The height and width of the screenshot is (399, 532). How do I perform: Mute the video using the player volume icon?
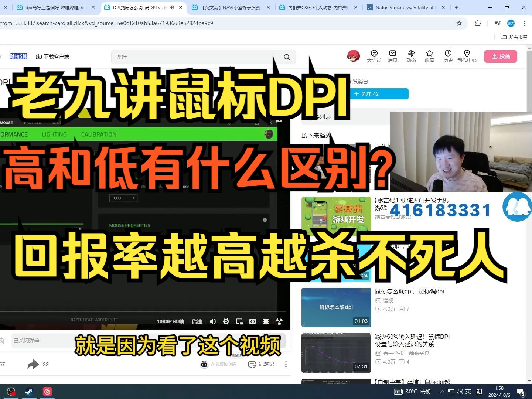(x=212, y=321)
